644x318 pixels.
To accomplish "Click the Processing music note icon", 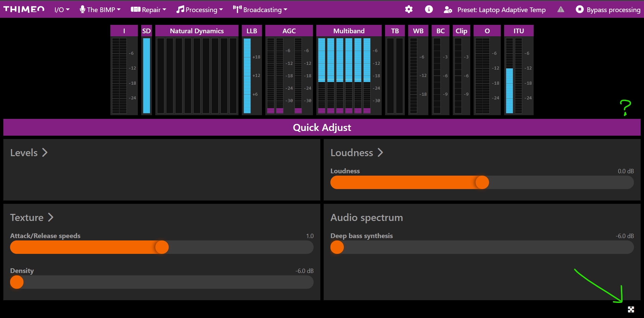I will pyautogui.click(x=180, y=9).
